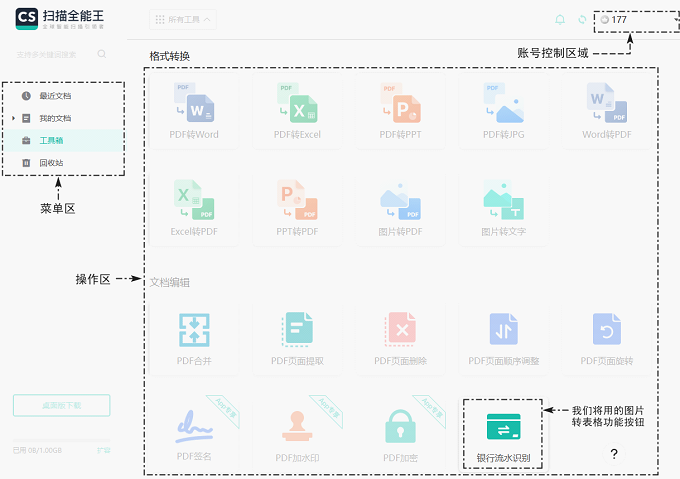
Task: Open the Word转PDF conversion tool
Action: (x=607, y=111)
